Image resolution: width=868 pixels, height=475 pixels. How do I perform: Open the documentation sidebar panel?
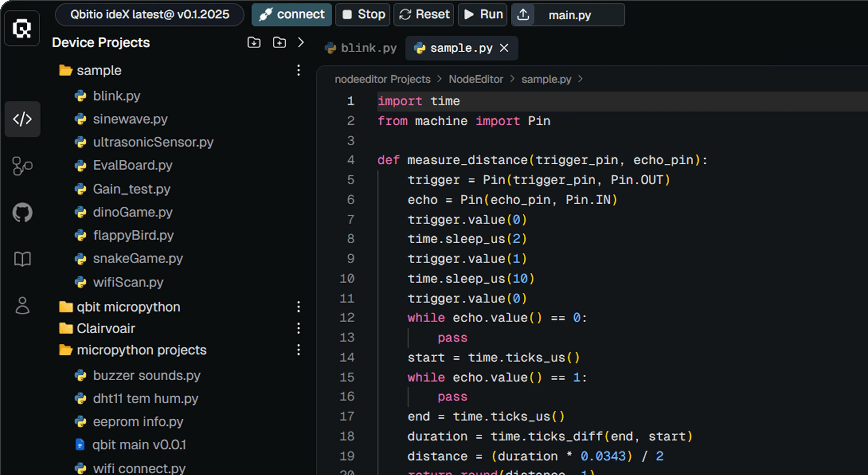pyautogui.click(x=22, y=258)
